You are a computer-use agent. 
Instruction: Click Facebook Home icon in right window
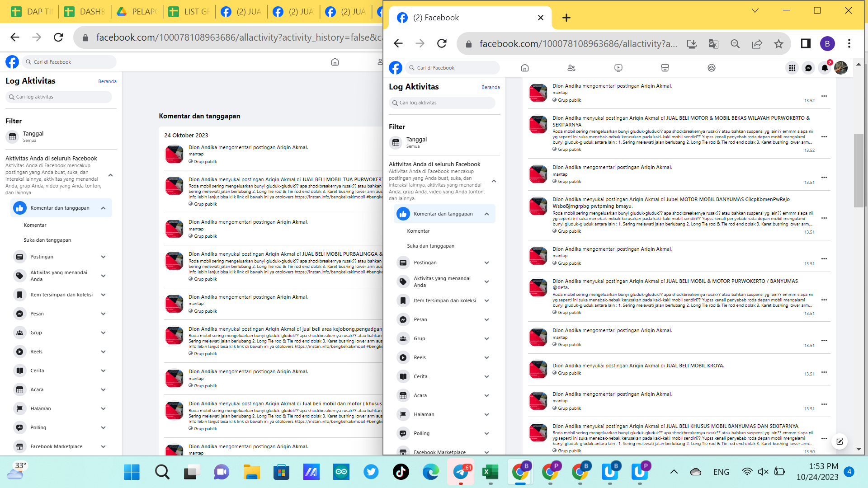[x=524, y=68]
